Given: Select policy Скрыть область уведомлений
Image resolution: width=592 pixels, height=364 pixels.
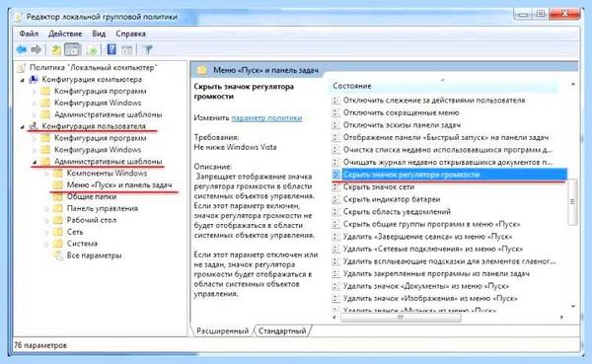Looking at the screenshot, I should 397,212.
